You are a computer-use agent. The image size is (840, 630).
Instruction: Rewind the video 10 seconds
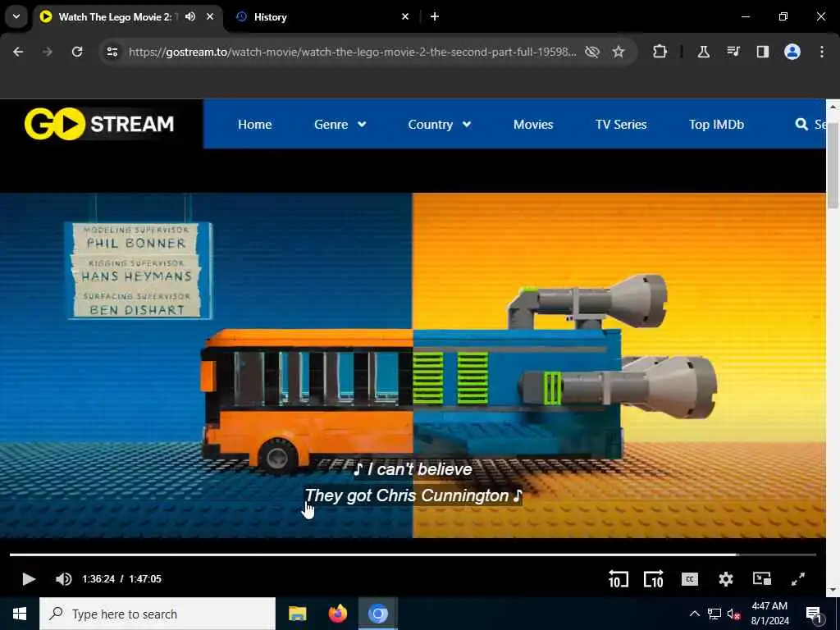pos(619,578)
